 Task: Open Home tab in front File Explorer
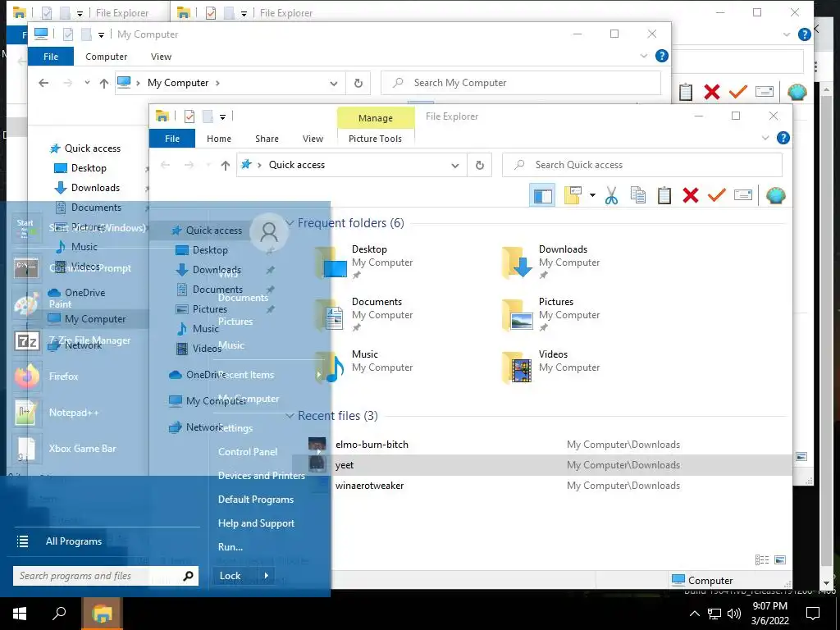point(218,139)
